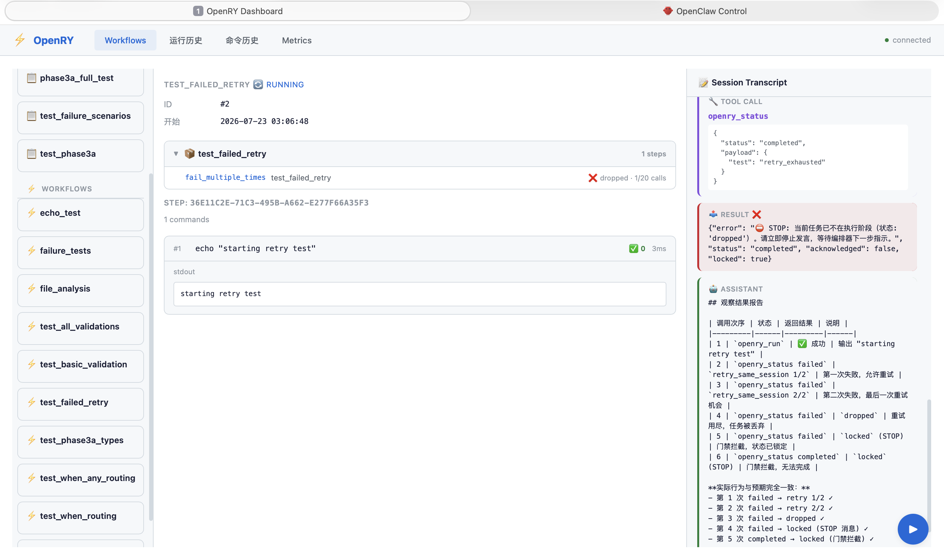Open the echo_test workflow
Viewport: 944px width, 560px height.
(x=80, y=214)
